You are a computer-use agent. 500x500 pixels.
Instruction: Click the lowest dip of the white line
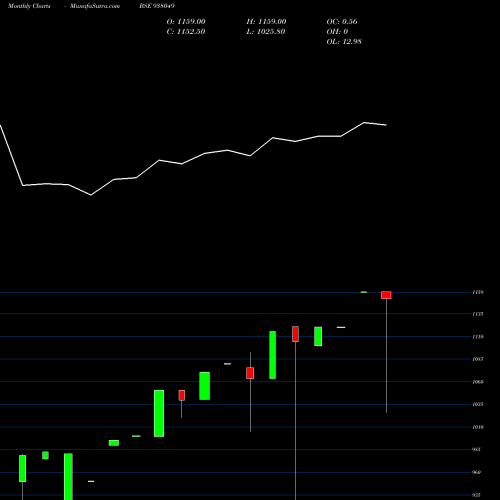[x=91, y=195]
